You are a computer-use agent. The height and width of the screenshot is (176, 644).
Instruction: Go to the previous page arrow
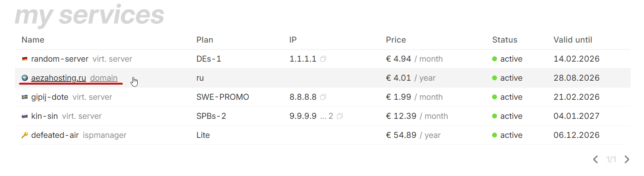pos(595,159)
